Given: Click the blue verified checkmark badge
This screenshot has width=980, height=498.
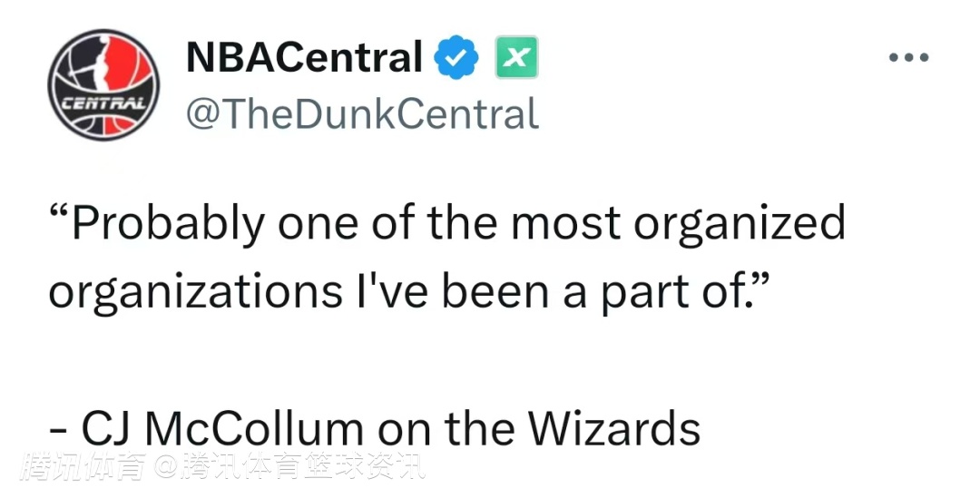Looking at the screenshot, I should tap(456, 59).
